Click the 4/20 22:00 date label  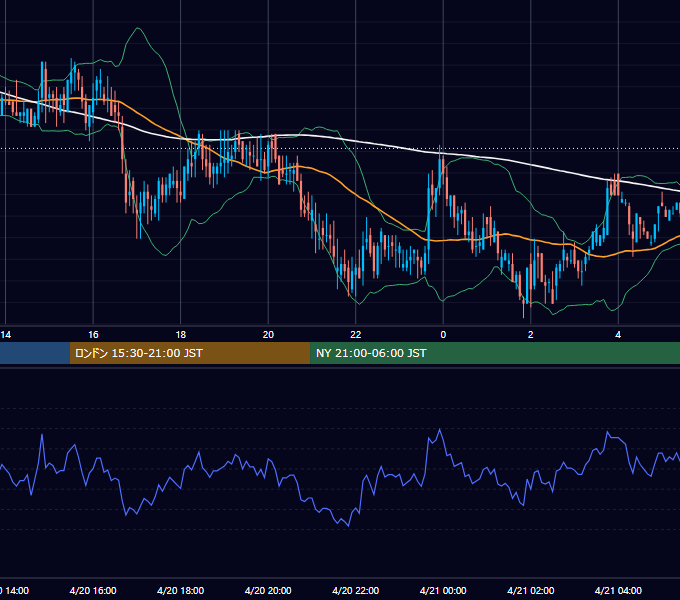point(356,590)
